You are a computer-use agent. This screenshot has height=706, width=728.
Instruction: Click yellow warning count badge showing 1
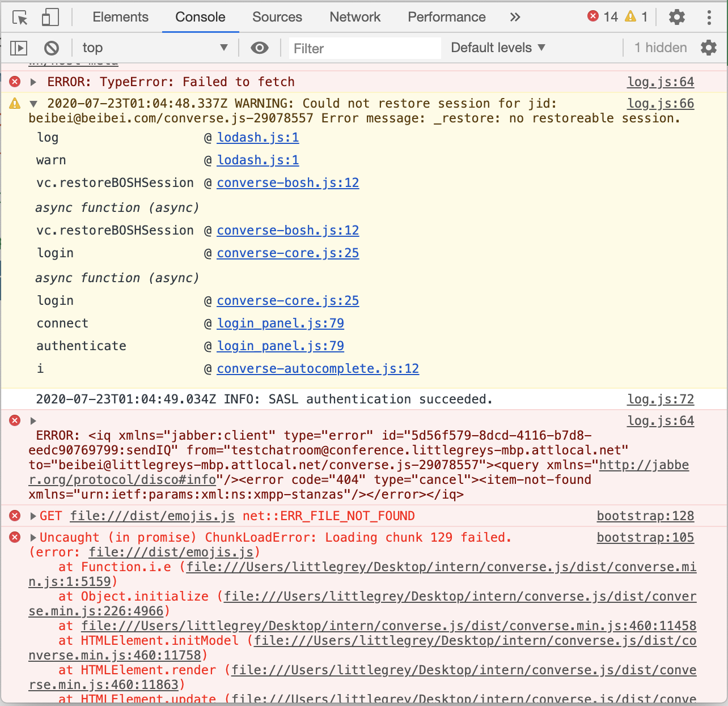pos(636,17)
